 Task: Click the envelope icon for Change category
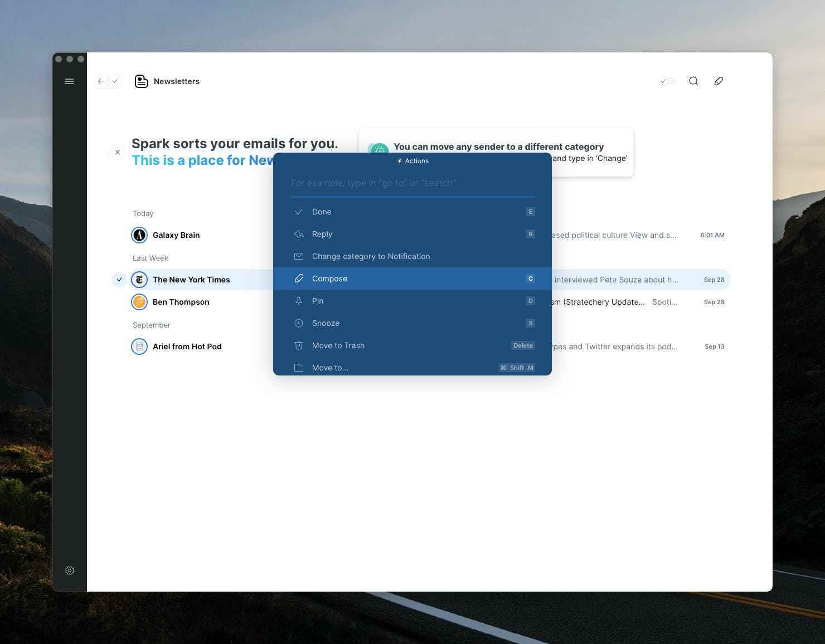tap(299, 256)
